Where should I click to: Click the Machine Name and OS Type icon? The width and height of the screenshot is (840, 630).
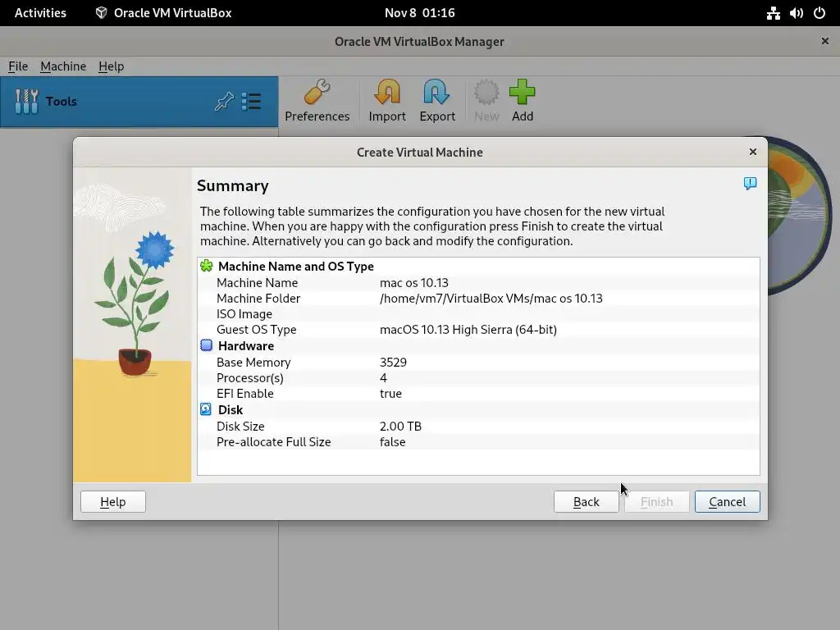(206, 266)
